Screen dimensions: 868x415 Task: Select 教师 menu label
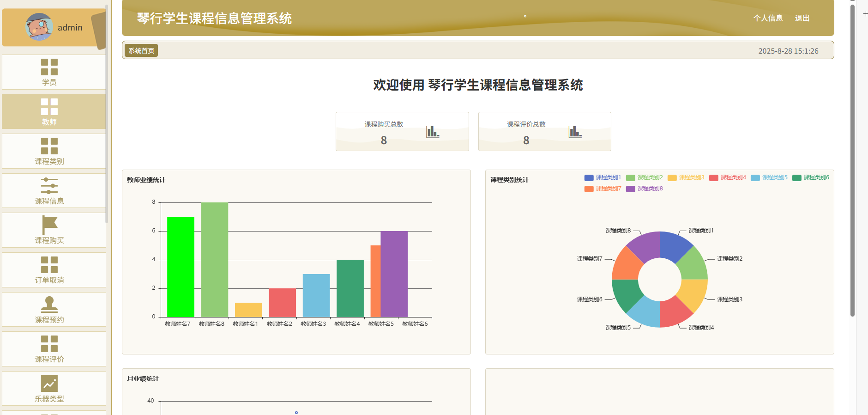click(49, 122)
